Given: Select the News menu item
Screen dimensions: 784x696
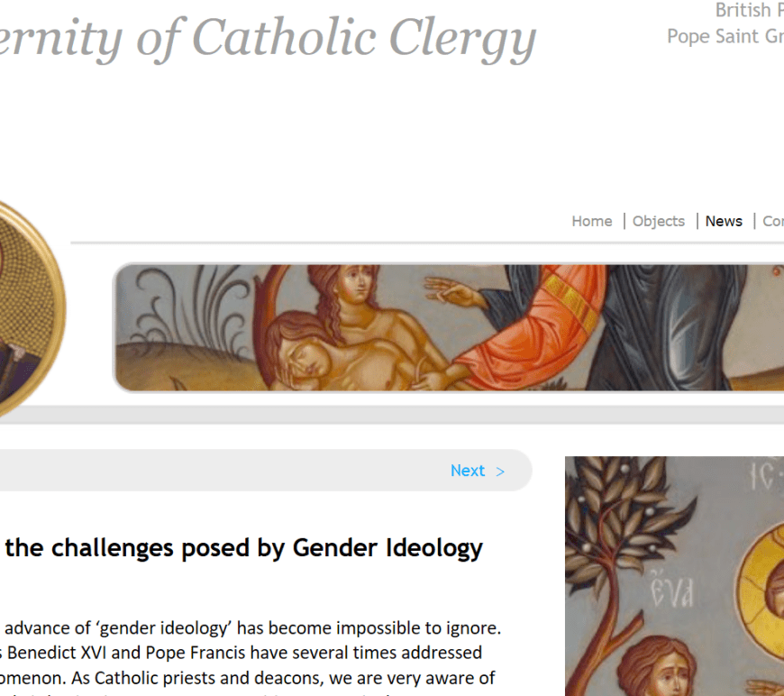Looking at the screenshot, I should (x=724, y=221).
